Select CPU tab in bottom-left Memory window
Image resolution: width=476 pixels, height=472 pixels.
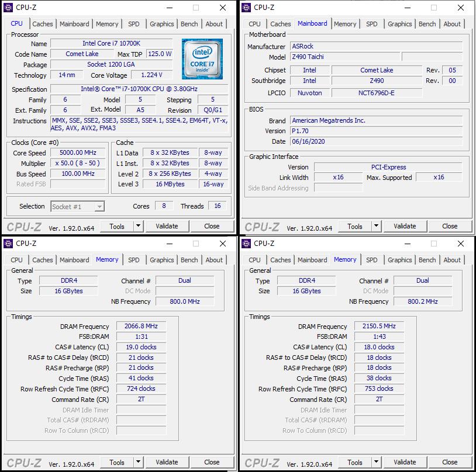(16, 260)
